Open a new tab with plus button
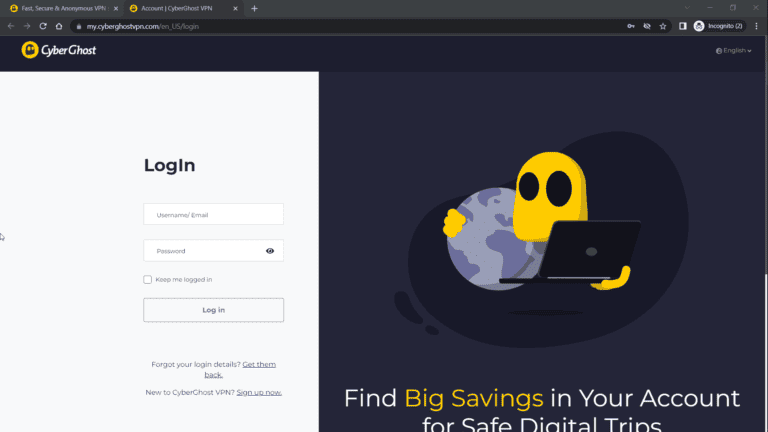This screenshot has width=768, height=432. tap(254, 8)
